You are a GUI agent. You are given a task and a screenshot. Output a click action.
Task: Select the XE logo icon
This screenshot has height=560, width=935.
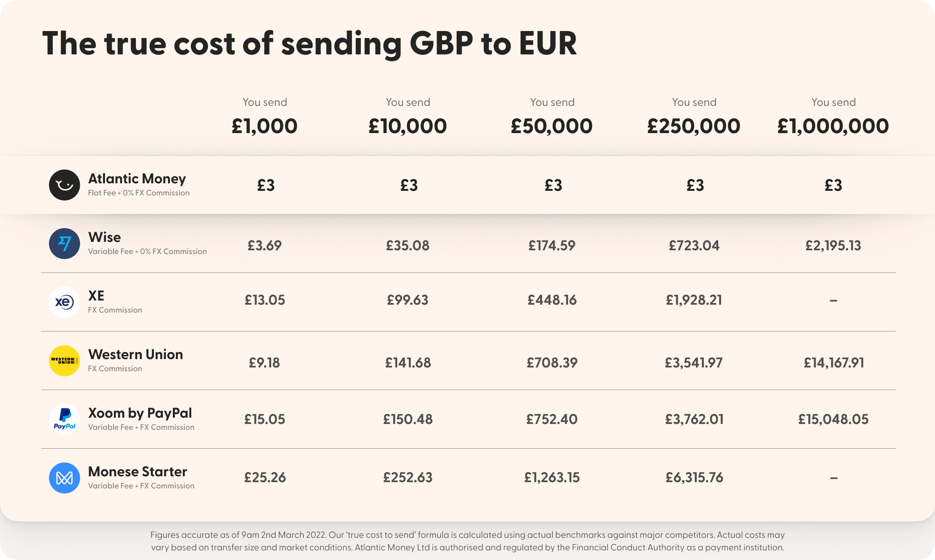coord(64,302)
